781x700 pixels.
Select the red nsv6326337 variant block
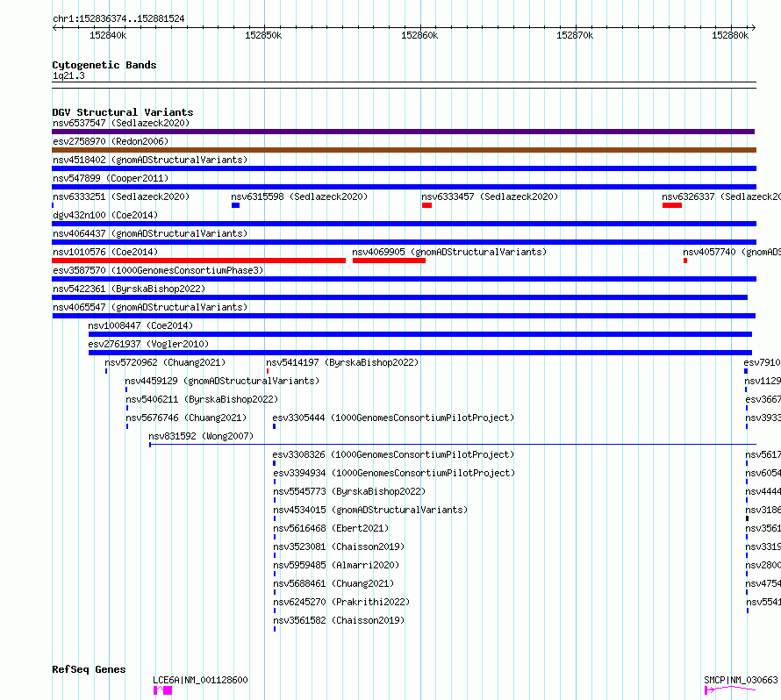pos(672,205)
